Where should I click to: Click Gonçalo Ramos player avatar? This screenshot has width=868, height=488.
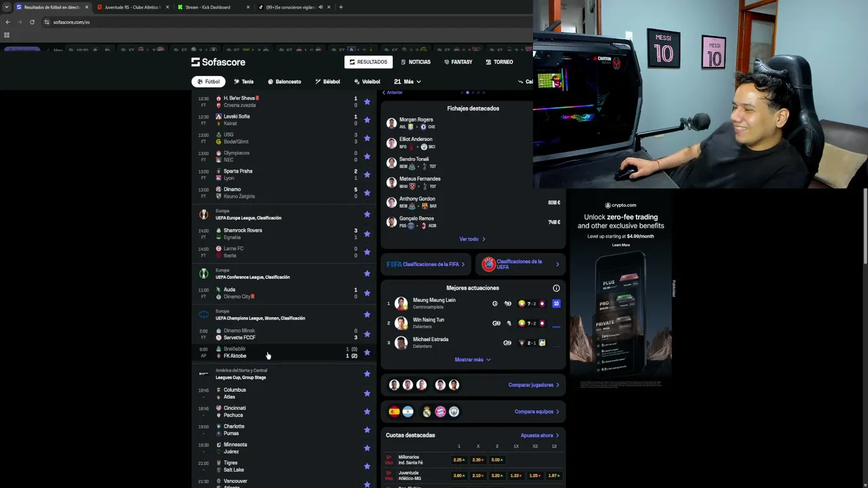391,222
